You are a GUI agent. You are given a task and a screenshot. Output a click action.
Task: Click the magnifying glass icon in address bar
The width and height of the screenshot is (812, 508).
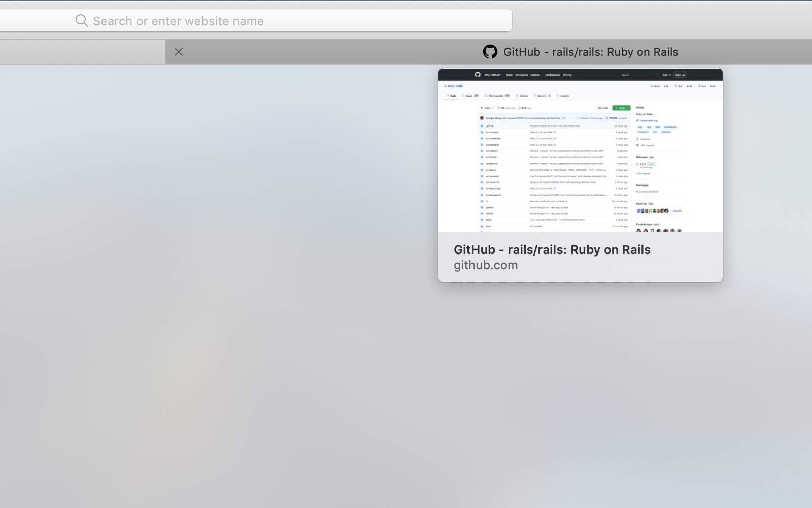click(x=82, y=20)
